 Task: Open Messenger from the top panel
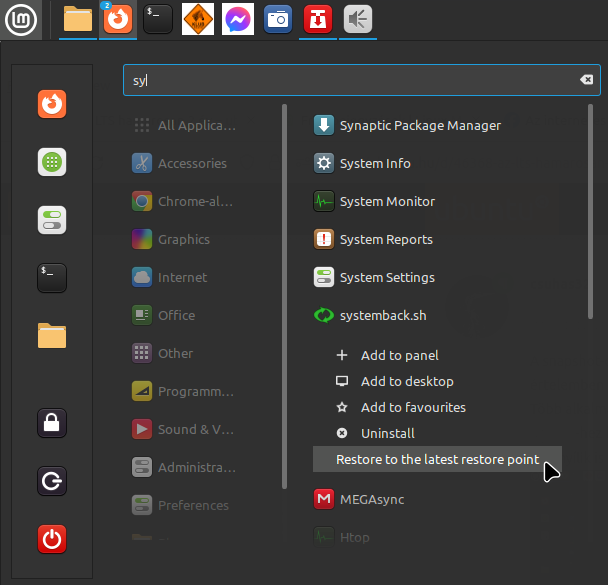click(238, 19)
